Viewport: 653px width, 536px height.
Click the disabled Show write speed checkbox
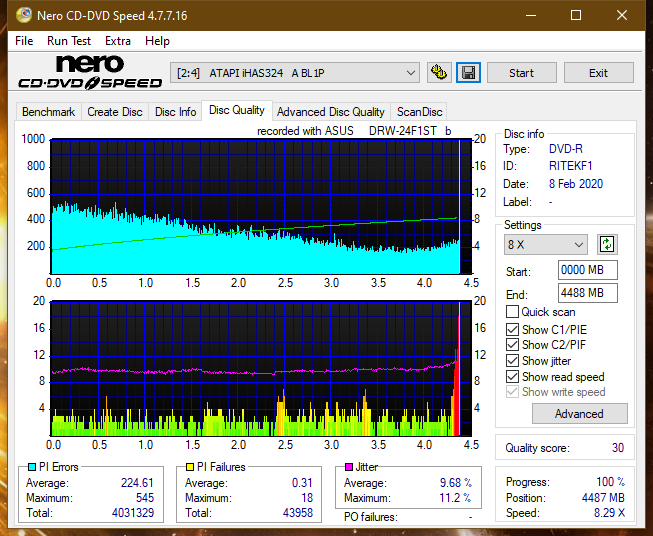[x=512, y=392]
